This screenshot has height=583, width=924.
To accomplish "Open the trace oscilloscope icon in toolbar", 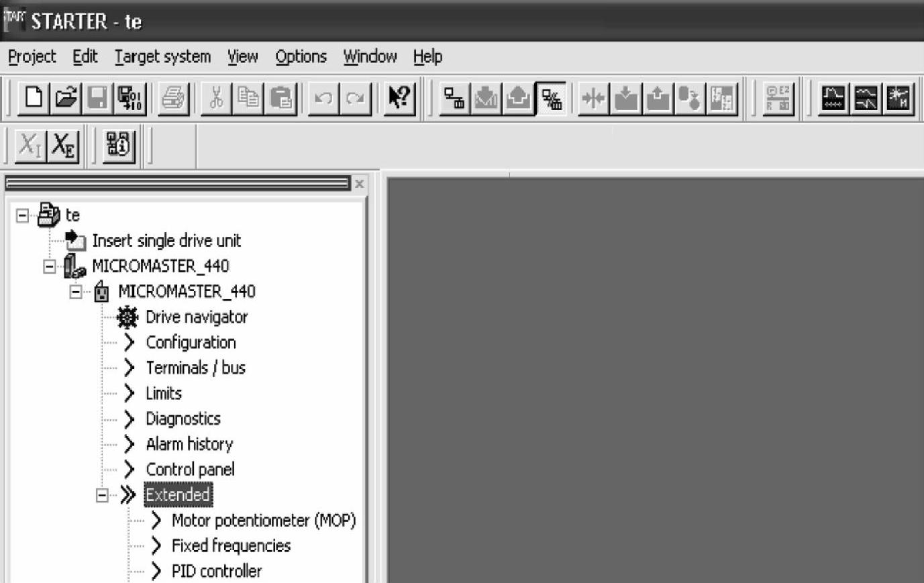I will [x=833, y=99].
